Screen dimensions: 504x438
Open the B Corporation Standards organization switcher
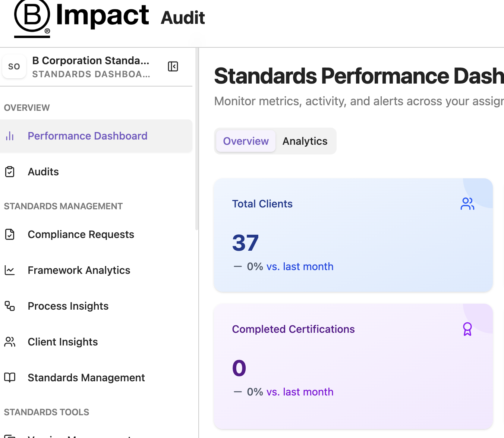tap(91, 66)
